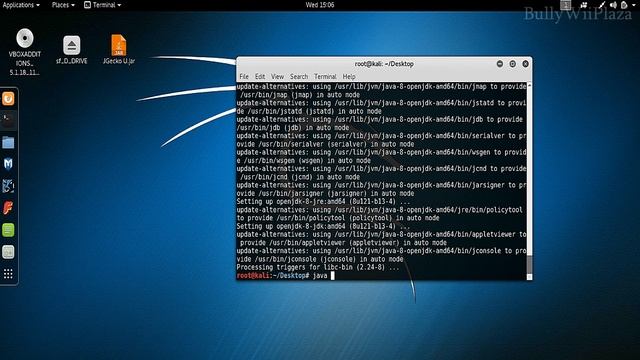Open the Files folder icon in the dock

(8, 142)
